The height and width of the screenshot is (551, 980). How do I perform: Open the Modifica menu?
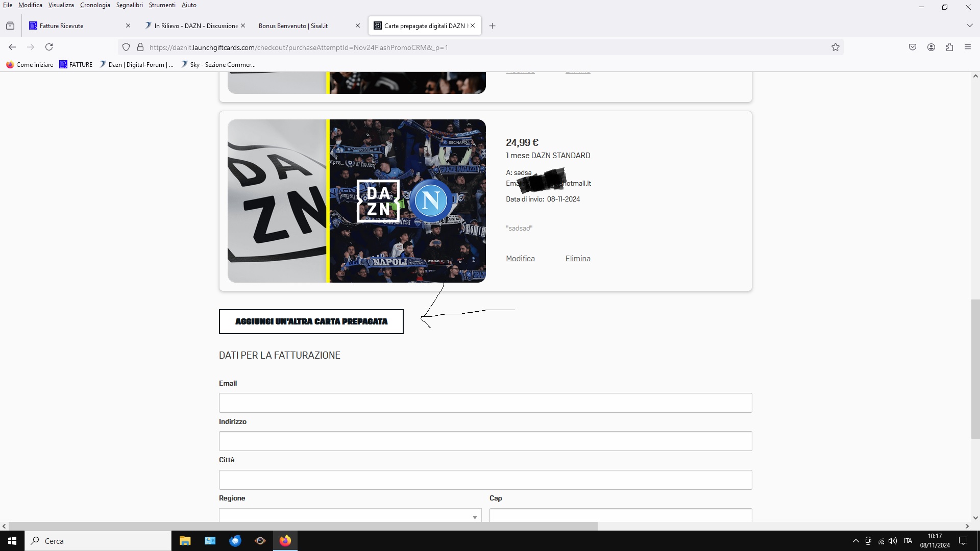(x=30, y=5)
